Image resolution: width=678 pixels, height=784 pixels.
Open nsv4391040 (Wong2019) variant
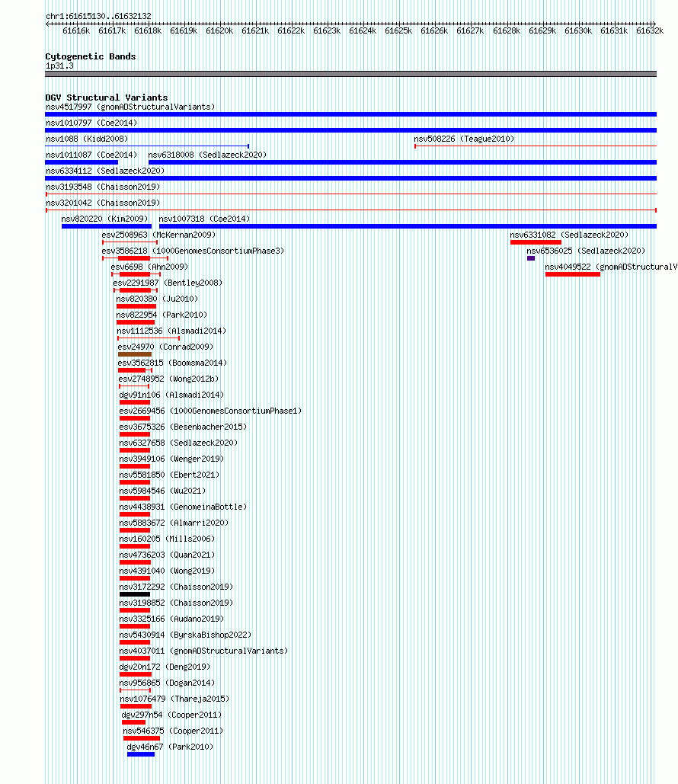click(167, 571)
